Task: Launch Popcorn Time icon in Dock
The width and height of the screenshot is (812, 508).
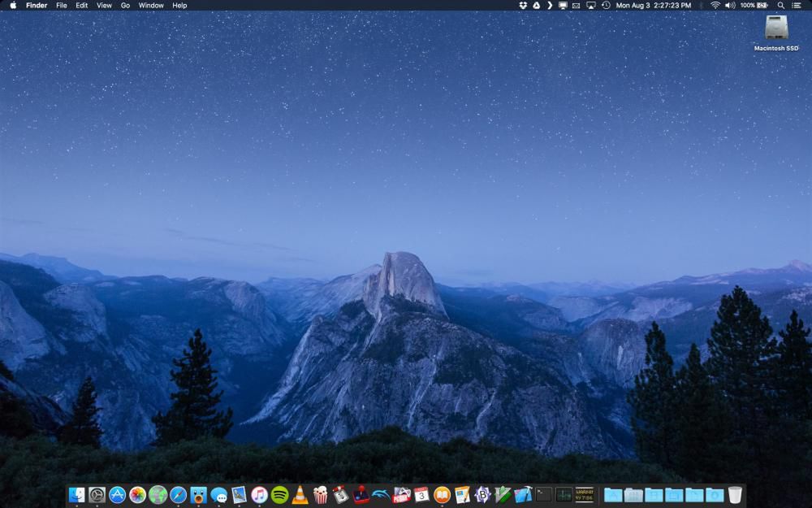Action: pos(320,494)
